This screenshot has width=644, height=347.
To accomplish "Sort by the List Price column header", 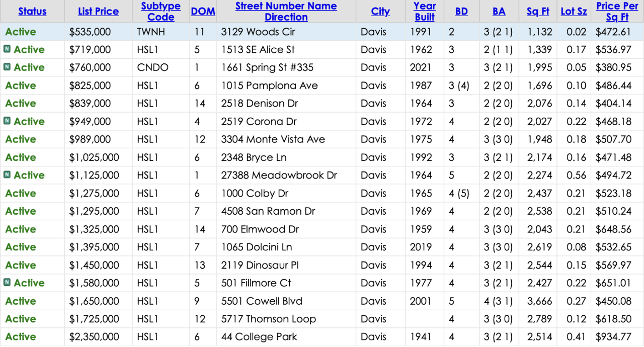I will coord(98,11).
